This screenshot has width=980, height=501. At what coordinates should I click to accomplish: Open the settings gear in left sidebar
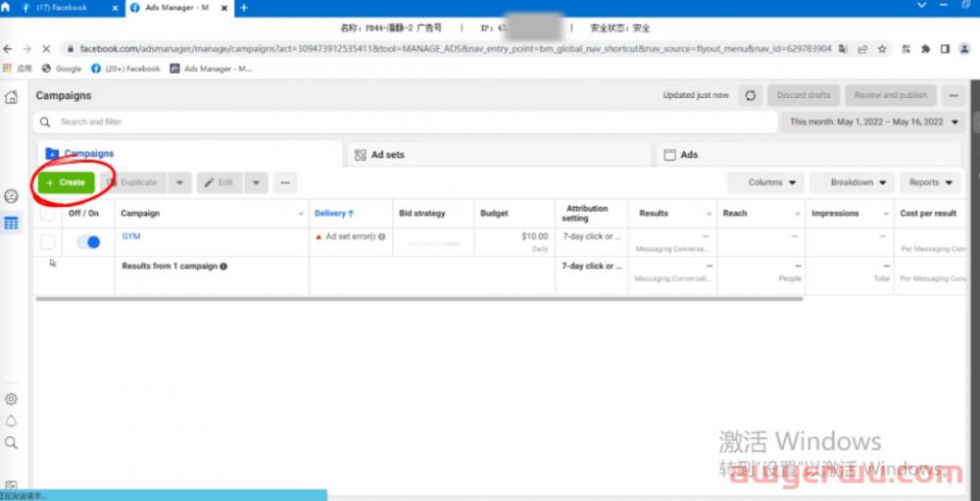11,399
